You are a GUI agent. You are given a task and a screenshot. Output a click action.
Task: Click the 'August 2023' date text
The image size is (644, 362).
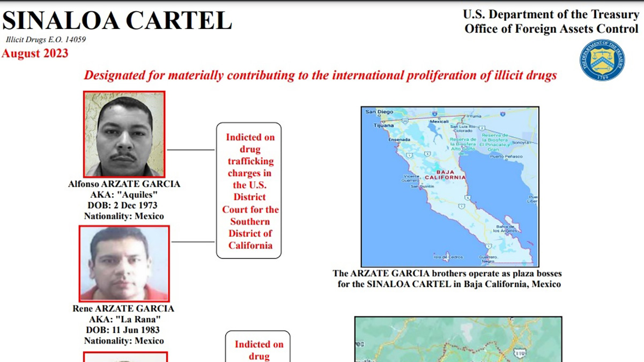tap(35, 53)
